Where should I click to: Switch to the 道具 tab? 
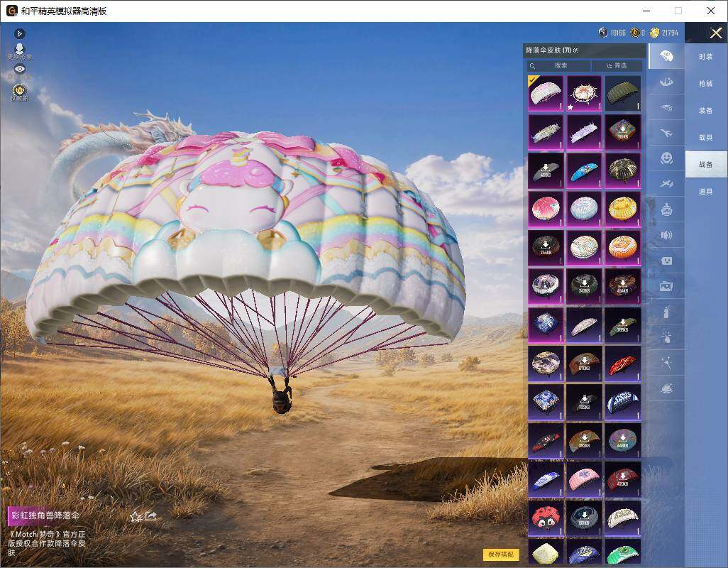tap(706, 192)
